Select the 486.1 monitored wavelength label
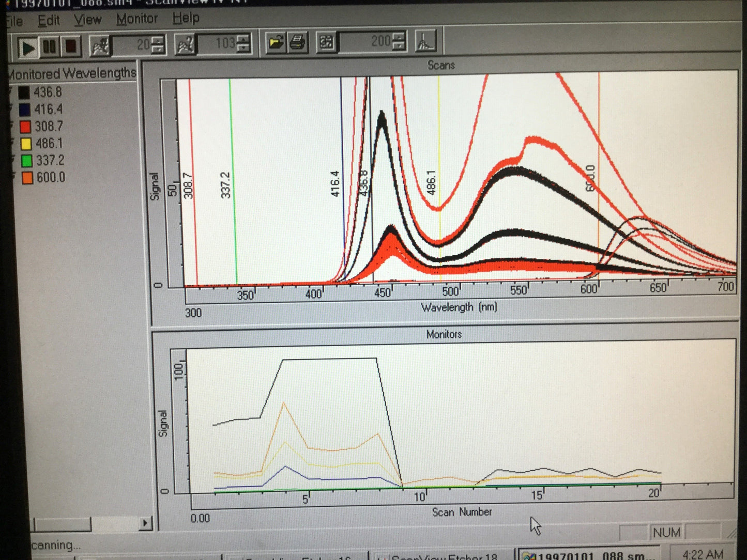 click(x=50, y=144)
